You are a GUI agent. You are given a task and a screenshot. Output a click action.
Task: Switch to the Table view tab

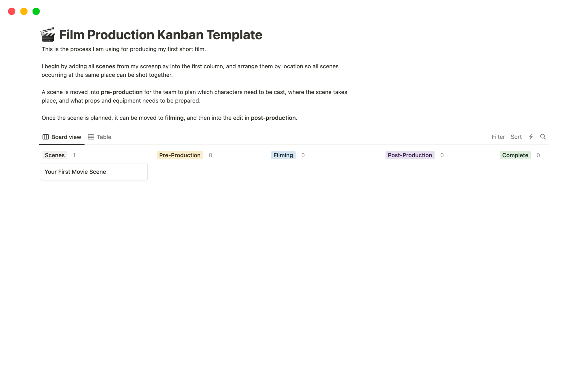coord(100,136)
